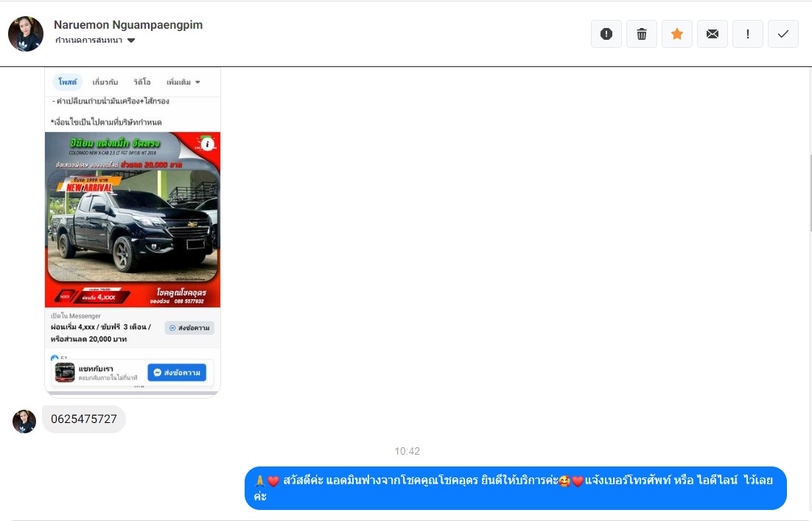Click the phone number message 0625475727

coord(84,419)
